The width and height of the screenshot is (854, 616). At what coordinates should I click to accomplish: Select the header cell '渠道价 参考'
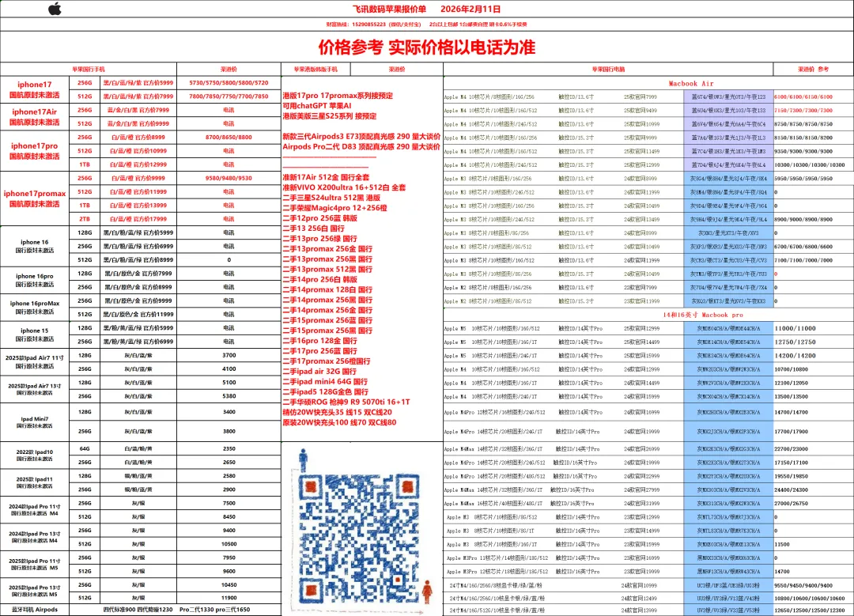[x=813, y=69]
